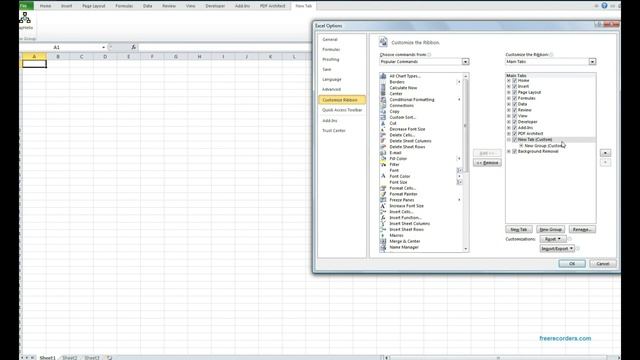The width and height of the screenshot is (640, 360).
Task: Click the insert function fx button
Action: point(133,47)
